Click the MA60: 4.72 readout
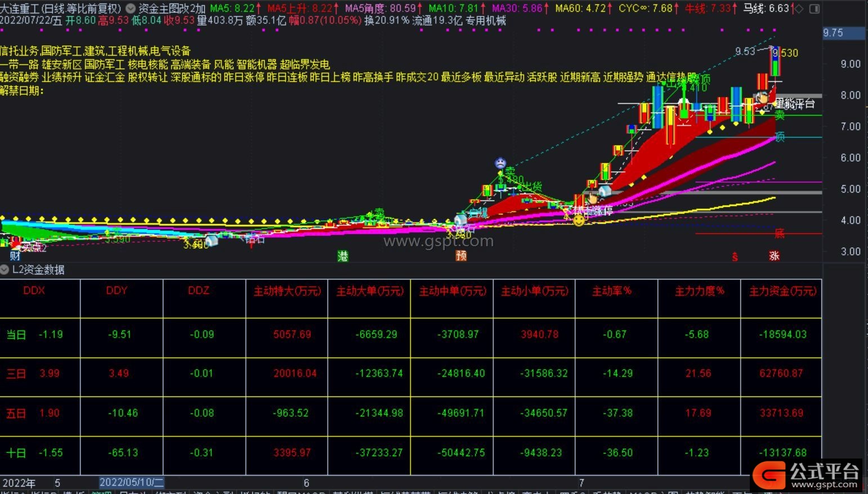868x494 pixels. [x=583, y=8]
